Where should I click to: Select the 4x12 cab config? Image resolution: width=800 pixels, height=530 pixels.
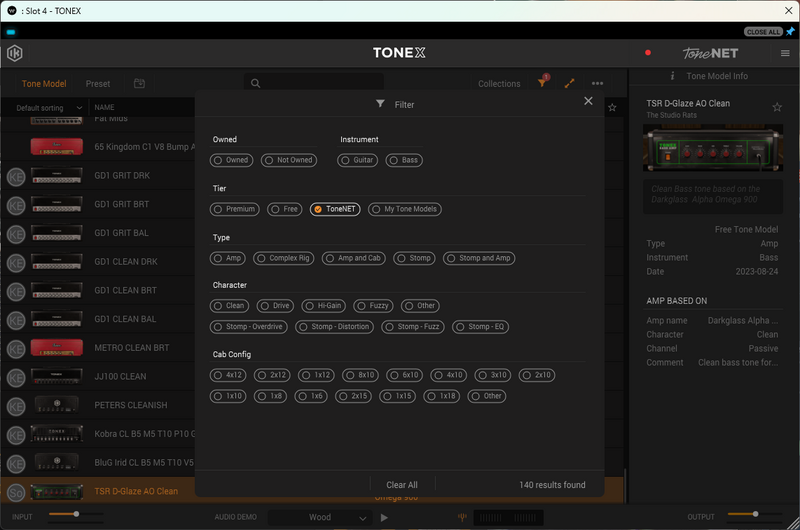228,375
